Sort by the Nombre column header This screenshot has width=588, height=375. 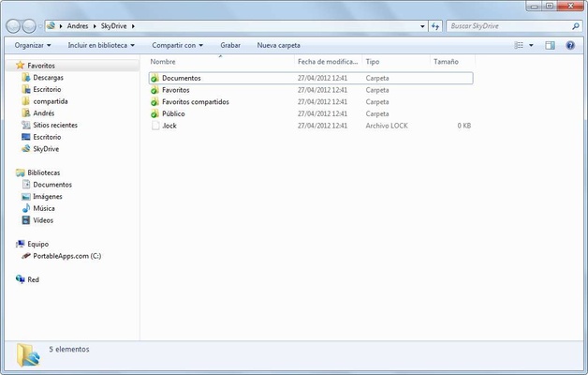tap(221, 62)
